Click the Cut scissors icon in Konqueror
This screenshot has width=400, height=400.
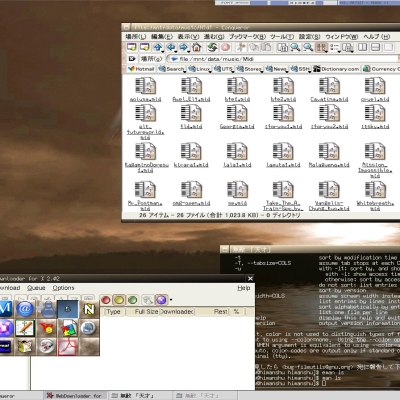pos(241,47)
